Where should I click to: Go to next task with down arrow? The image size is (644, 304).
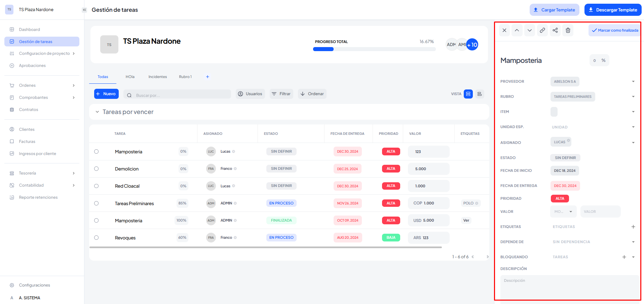(529, 30)
